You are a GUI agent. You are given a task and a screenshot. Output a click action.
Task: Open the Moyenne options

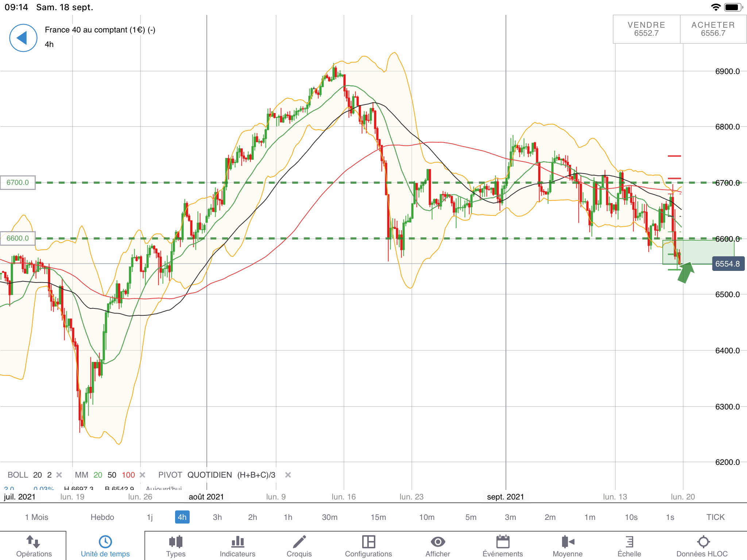click(x=568, y=542)
